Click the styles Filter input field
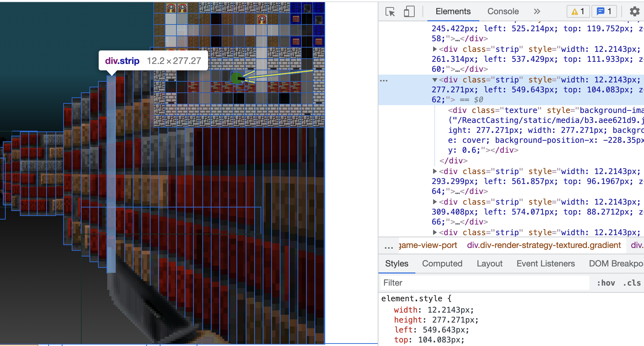Image resolution: width=644 pixels, height=346 pixels. [x=485, y=283]
